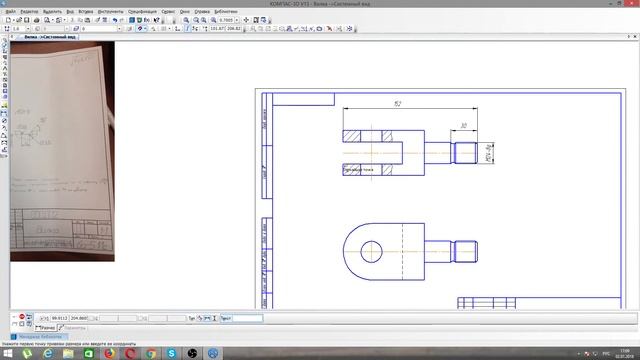Open the Спецификация menu
Screen dimensions: 640x360
[x=142, y=12]
